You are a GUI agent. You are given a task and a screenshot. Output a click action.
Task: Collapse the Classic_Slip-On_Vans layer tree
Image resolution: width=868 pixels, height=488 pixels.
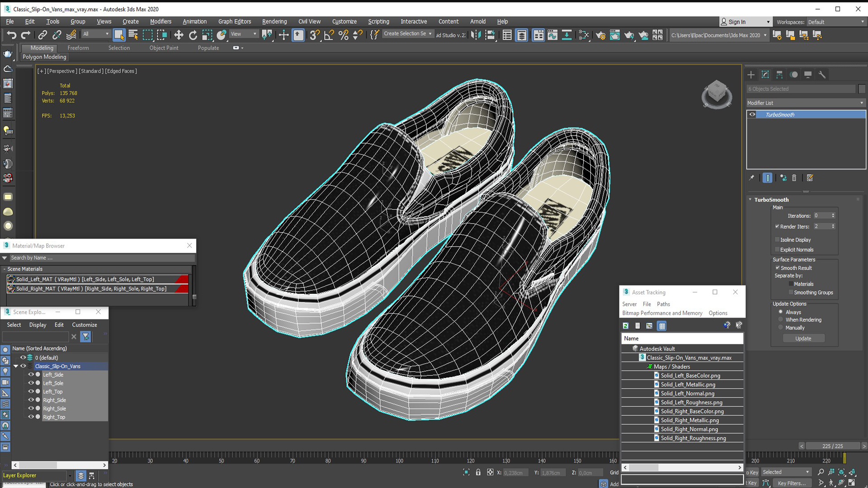coord(16,366)
